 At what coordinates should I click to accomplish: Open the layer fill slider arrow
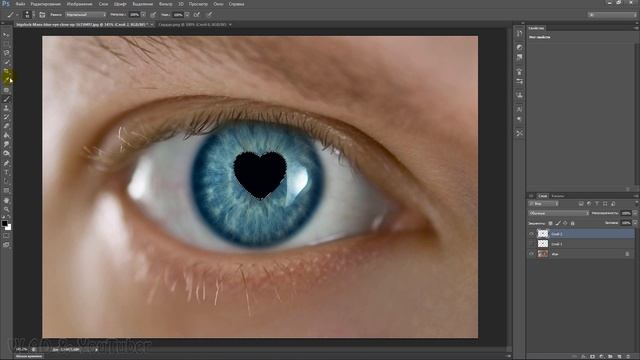[x=635, y=223]
